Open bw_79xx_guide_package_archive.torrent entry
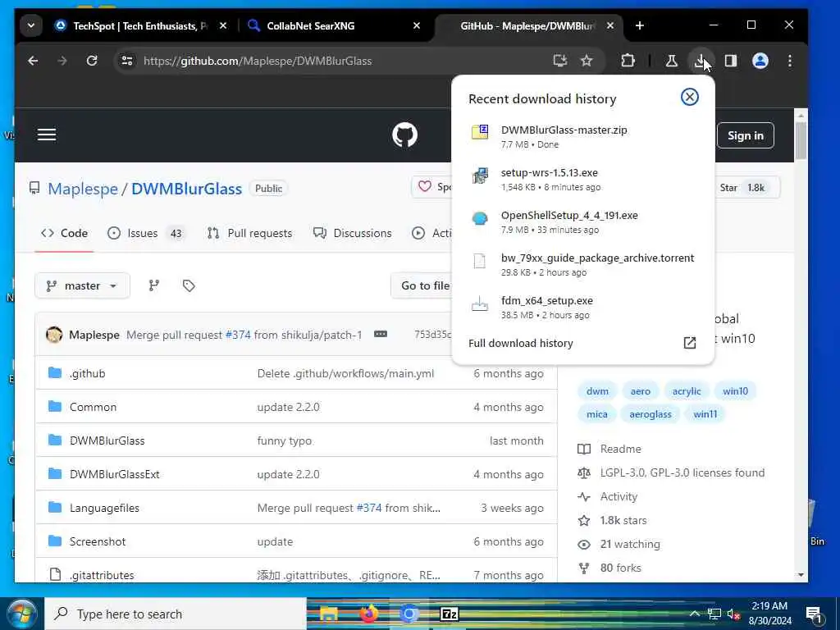Image resolution: width=840 pixels, height=630 pixels. pos(583,265)
